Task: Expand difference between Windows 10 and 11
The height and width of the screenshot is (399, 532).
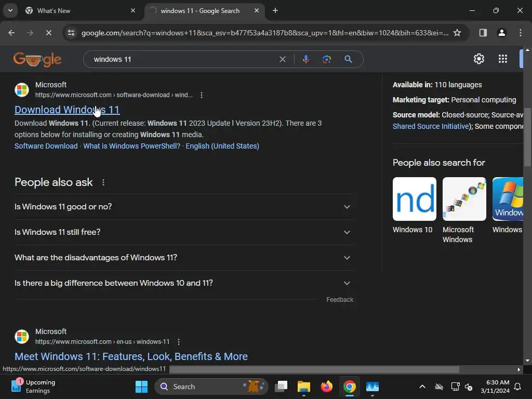Action: click(x=183, y=283)
